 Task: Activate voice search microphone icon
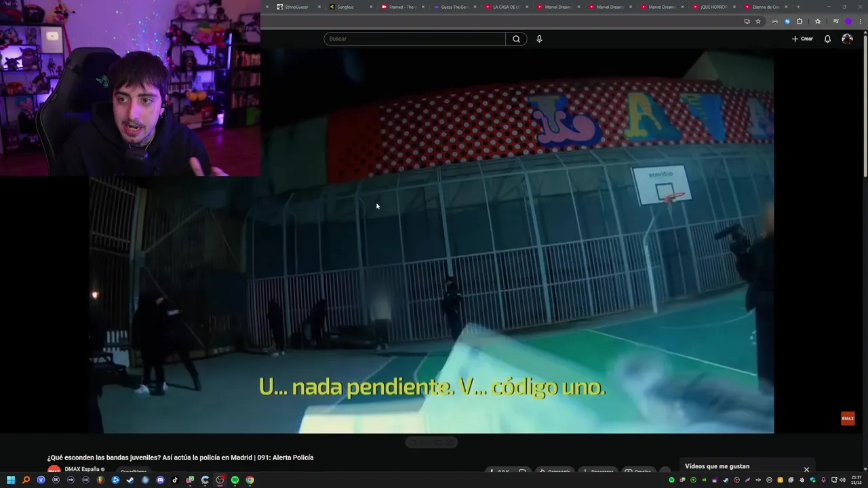pos(539,39)
